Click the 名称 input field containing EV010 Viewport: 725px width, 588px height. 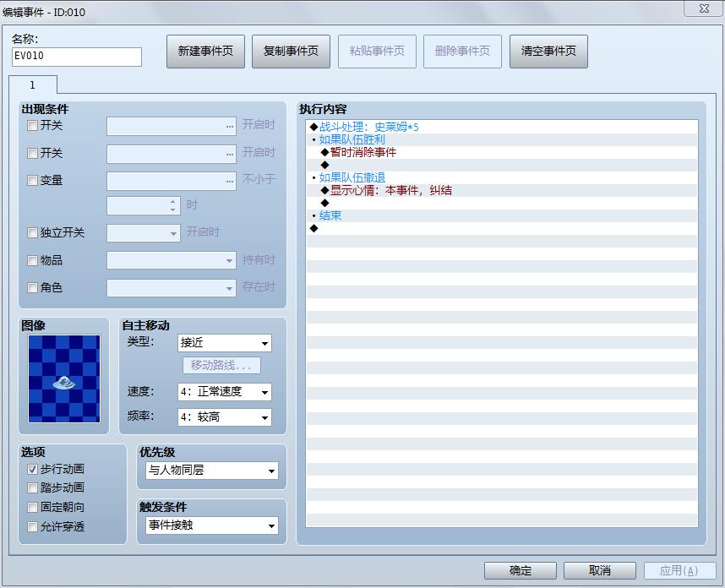pyautogui.click(x=77, y=57)
